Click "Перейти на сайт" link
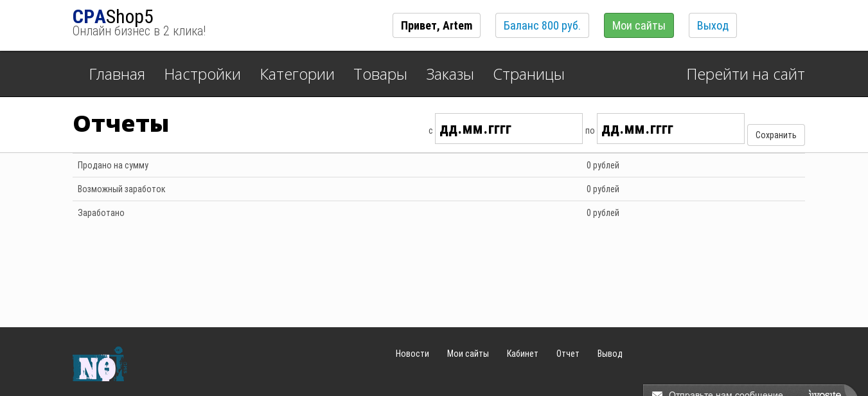This screenshot has width=868, height=396. [x=745, y=75]
